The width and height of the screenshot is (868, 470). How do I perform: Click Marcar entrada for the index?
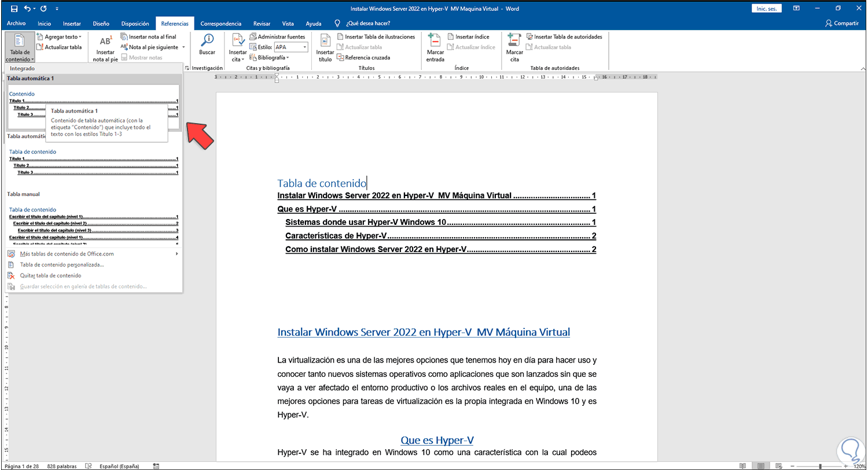pyautogui.click(x=435, y=48)
